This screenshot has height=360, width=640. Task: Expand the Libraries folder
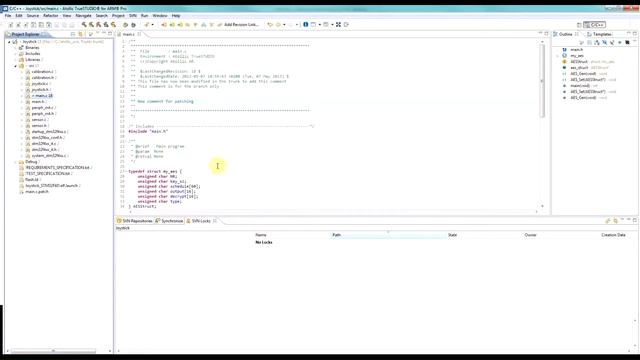(16, 60)
